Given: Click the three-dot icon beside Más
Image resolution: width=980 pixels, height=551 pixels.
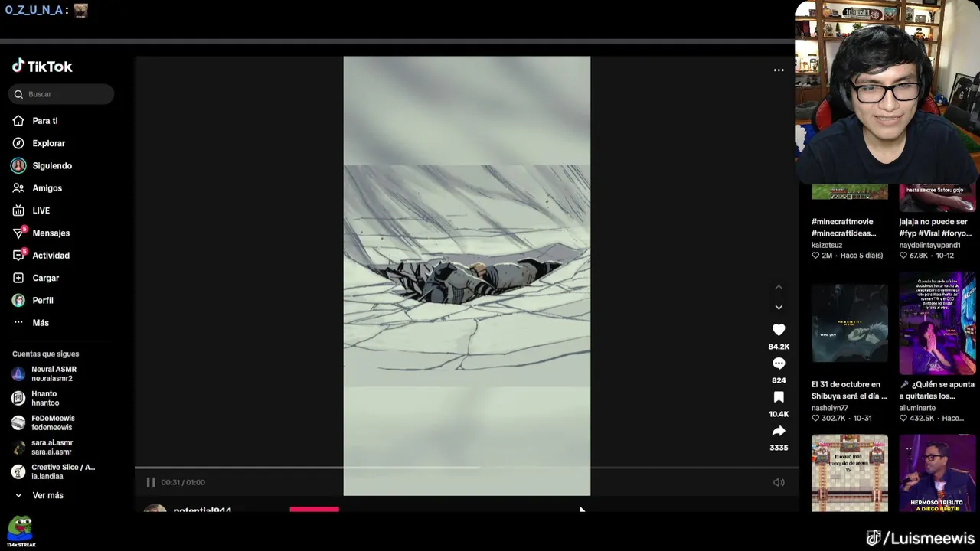Looking at the screenshot, I should 18,323.
